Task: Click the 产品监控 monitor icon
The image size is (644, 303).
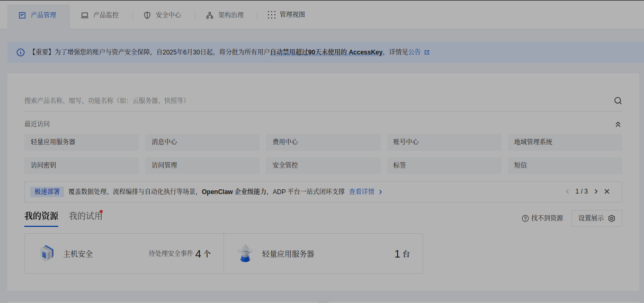Action: 85,15
